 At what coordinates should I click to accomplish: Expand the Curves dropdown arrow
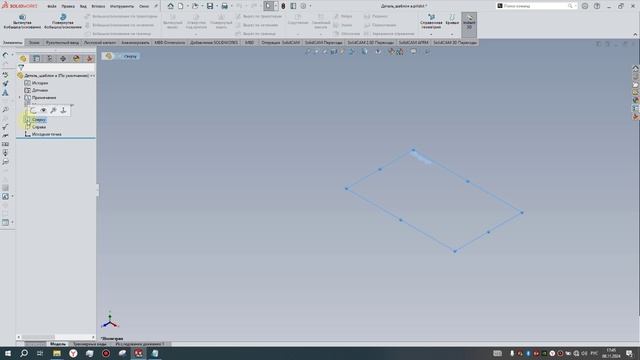(x=452, y=34)
